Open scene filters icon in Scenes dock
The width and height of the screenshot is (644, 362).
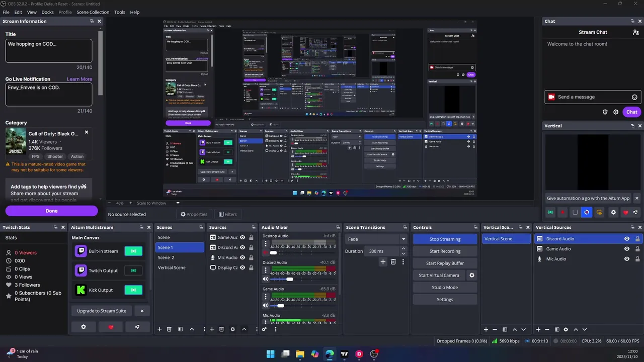(180, 329)
